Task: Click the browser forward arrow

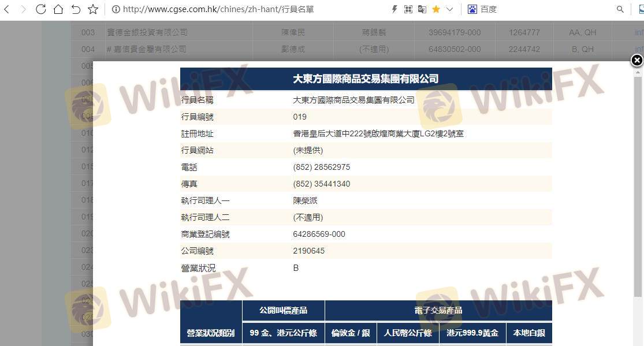Action: point(23,9)
